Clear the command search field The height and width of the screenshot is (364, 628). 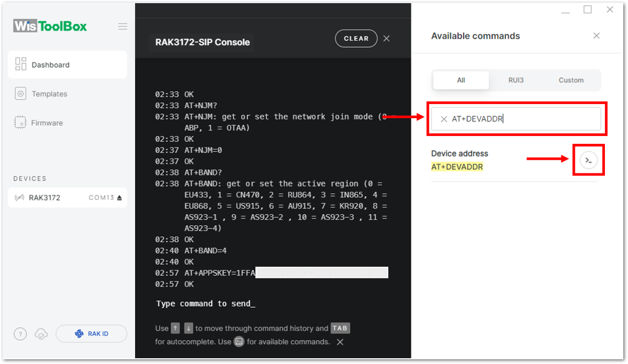pyautogui.click(x=444, y=119)
